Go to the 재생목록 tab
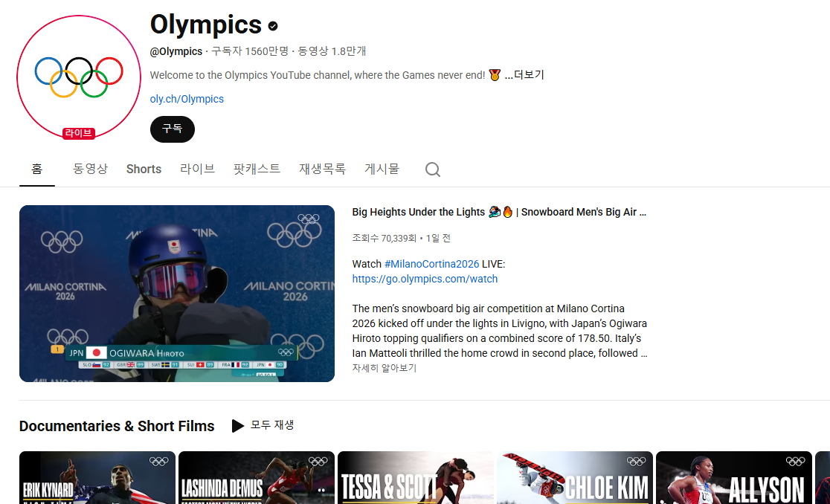 [322, 169]
